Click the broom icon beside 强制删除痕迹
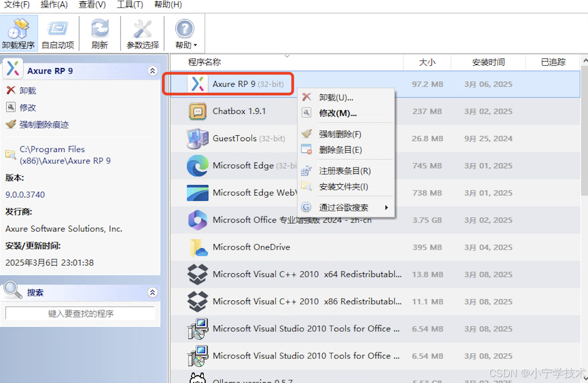Image resolution: width=588 pixels, height=383 pixels. pyautogui.click(x=11, y=124)
